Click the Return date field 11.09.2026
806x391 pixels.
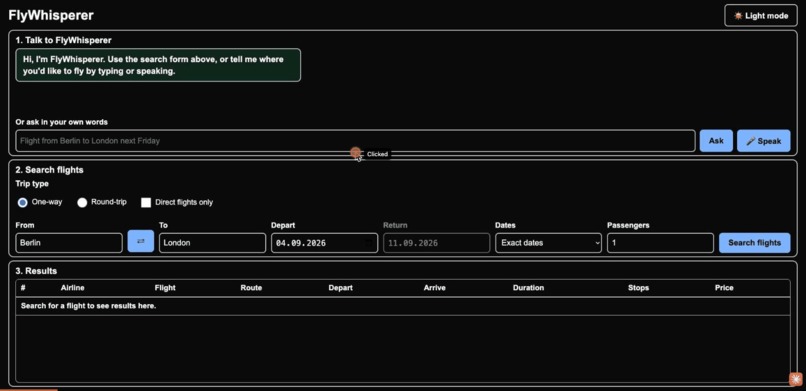point(436,243)
